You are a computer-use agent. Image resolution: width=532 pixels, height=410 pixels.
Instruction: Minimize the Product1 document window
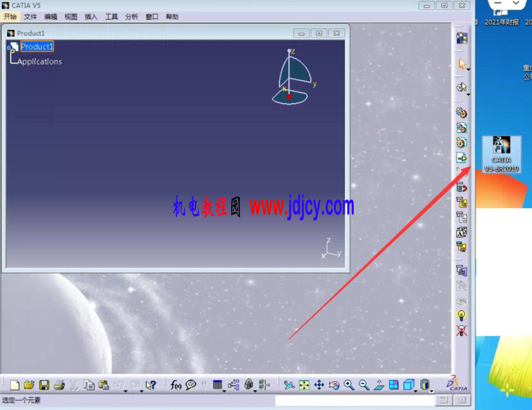pyautogui.click(x=301, y=33)
